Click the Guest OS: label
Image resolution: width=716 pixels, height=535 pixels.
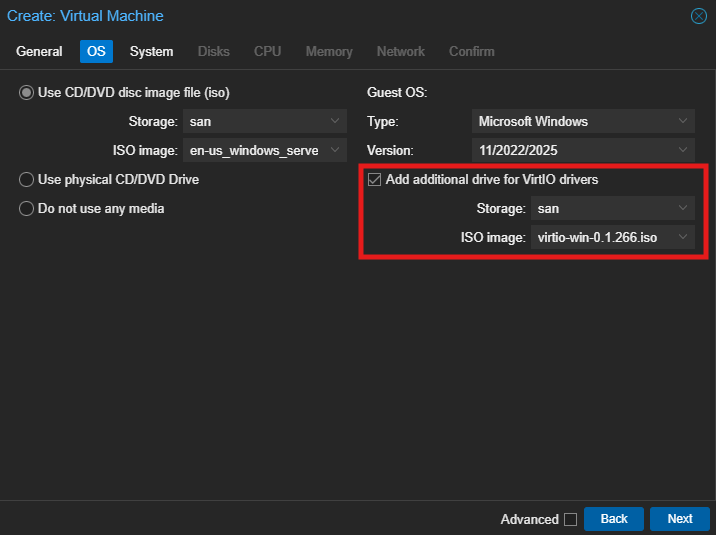pos(397,93)
